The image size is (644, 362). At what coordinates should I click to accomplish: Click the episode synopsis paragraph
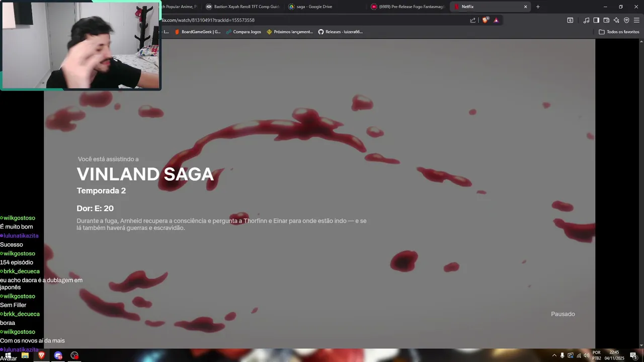(221, 224)
